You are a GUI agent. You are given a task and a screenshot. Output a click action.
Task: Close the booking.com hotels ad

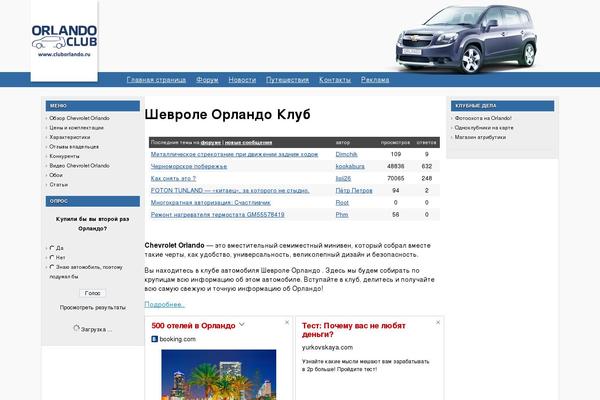pos(287,323)
